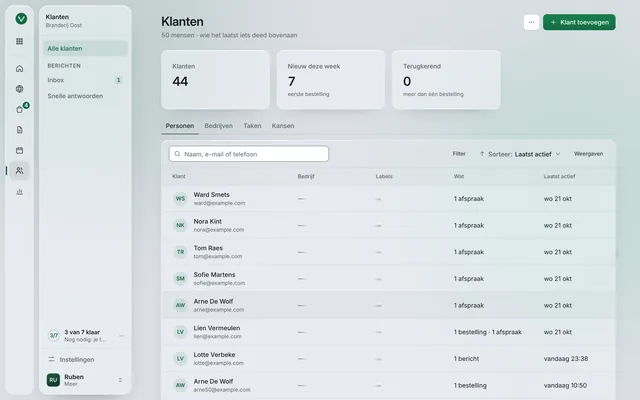
Task: Click the green checkmark app logo
Action: click(21, 19)
